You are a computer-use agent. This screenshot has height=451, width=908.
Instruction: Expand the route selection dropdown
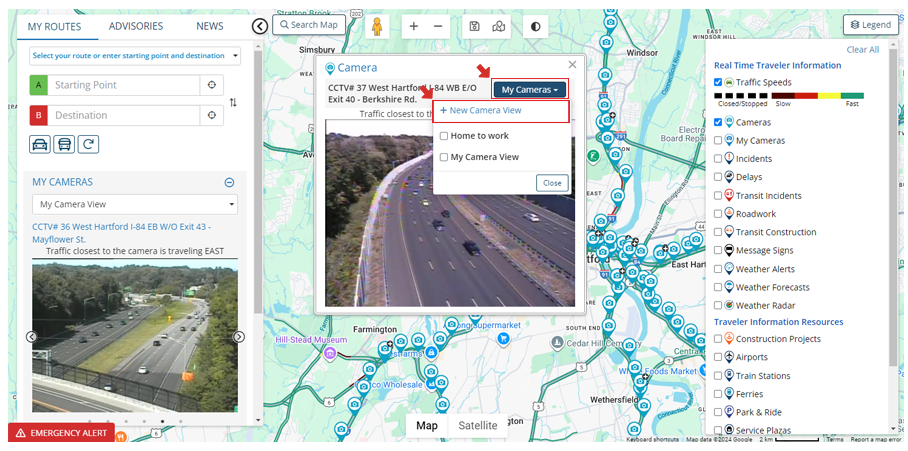134,56
